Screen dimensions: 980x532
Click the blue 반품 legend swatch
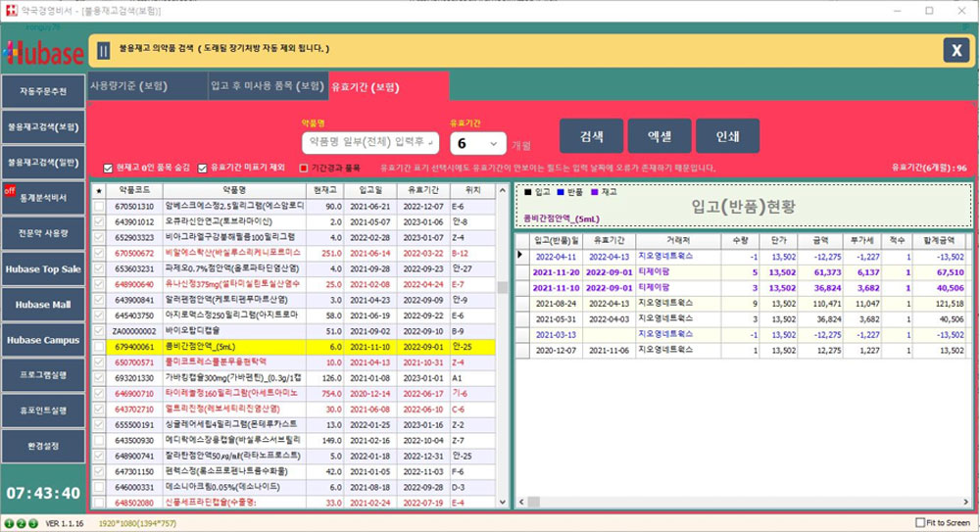560,192
